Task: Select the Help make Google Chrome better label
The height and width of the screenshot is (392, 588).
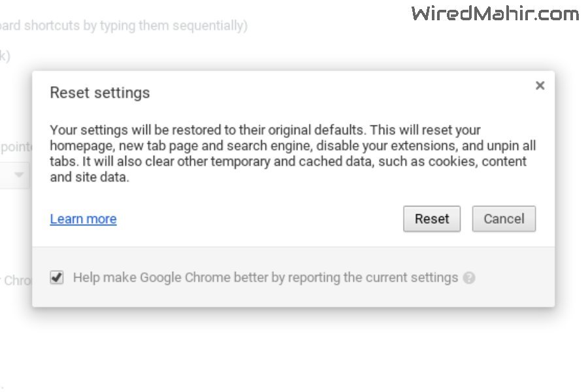Action: pyautogui.click(x=265, y=278)
